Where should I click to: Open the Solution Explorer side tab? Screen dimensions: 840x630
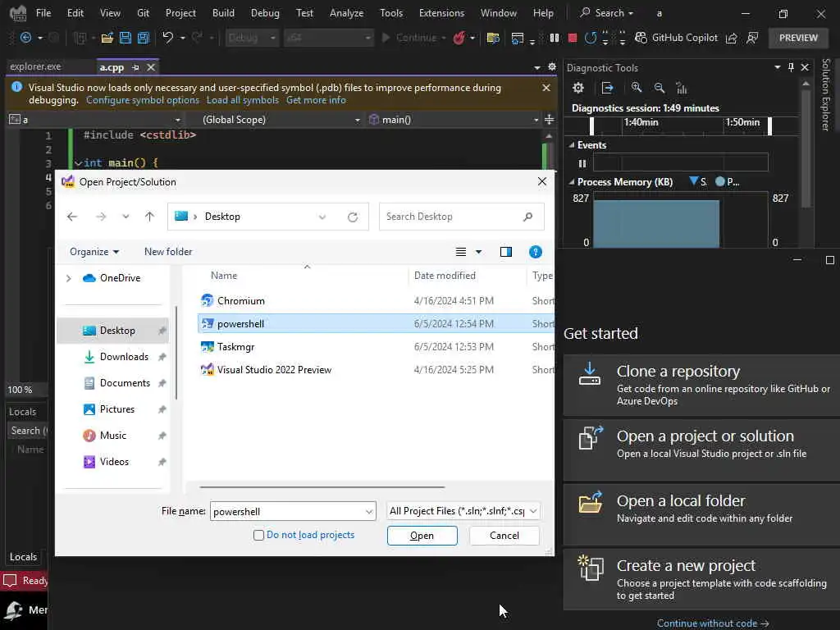pos(825,95)
